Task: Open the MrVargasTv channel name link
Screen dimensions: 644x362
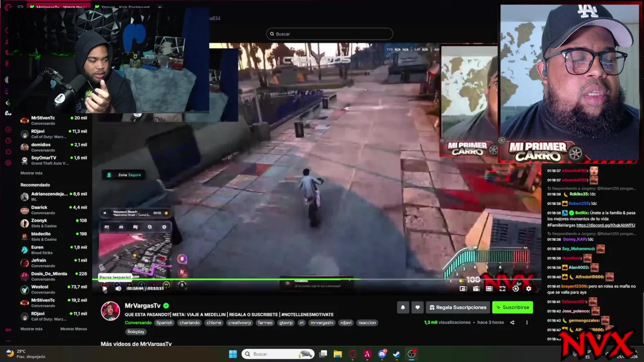Action: (142, 306)
